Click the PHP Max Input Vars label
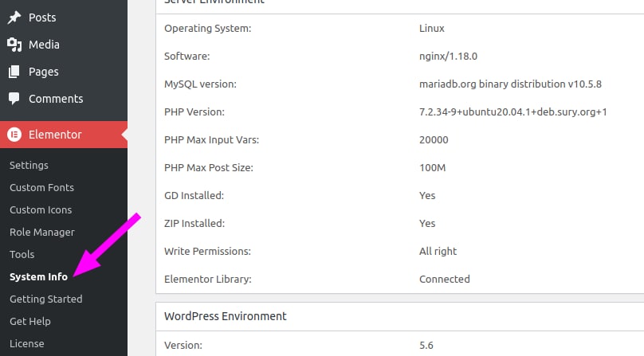The image size is (644, 356). point(211,140)
